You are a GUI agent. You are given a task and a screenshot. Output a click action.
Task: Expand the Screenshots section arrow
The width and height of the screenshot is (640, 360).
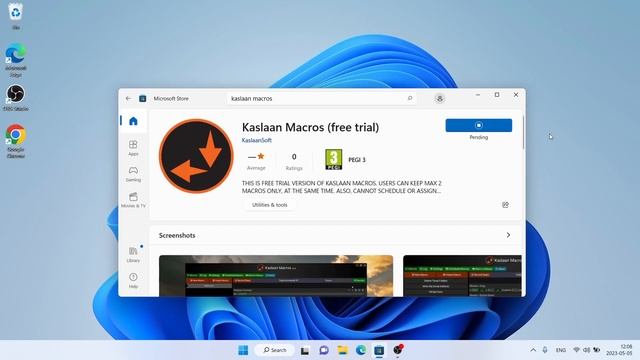tap(508, 235)
